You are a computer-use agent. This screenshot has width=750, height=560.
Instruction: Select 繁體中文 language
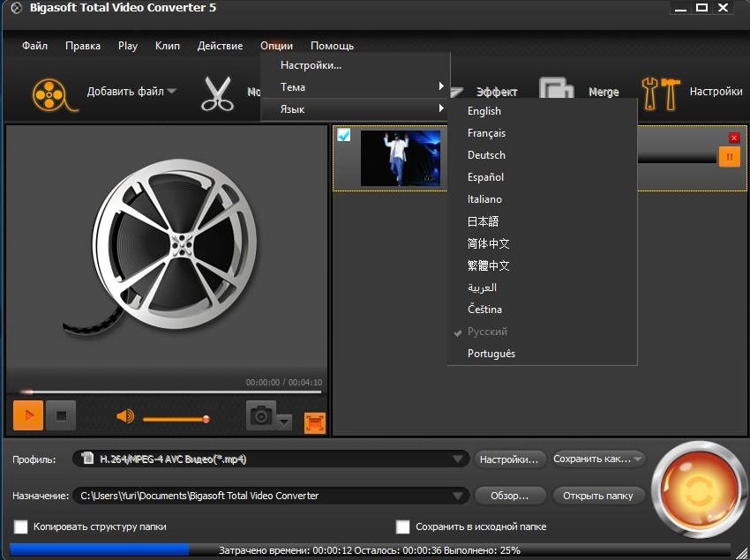coord(542,265)
